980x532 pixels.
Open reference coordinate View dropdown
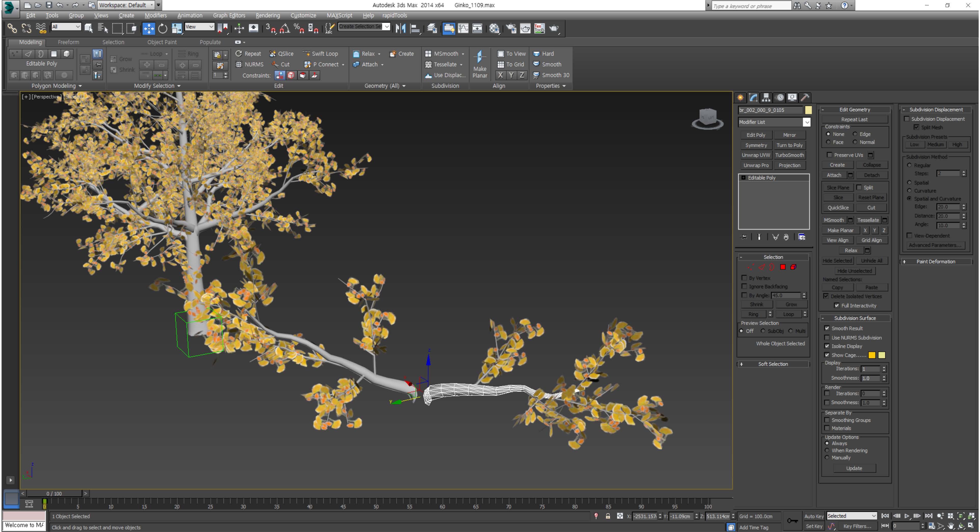199,27
